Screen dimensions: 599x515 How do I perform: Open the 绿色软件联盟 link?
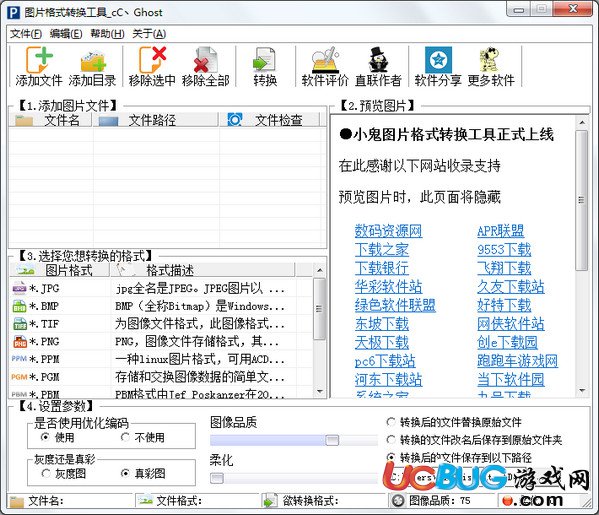coord(395,305)
